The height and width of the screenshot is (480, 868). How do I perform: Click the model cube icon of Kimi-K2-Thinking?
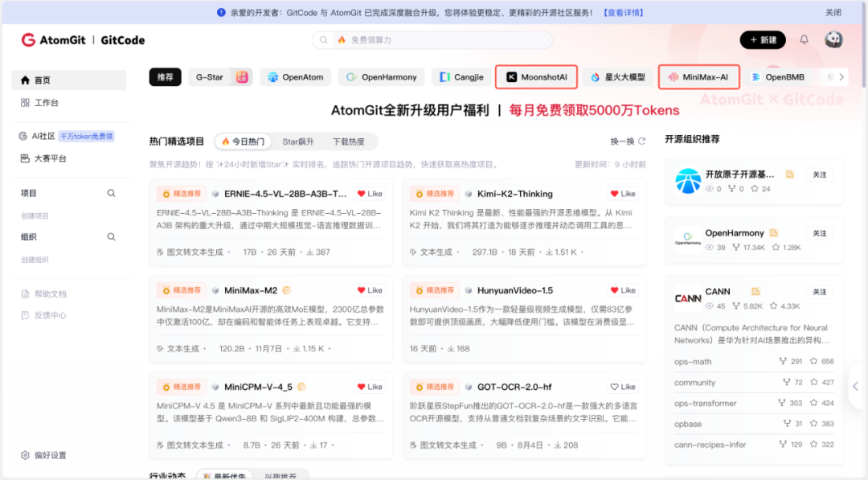[469, 194]
